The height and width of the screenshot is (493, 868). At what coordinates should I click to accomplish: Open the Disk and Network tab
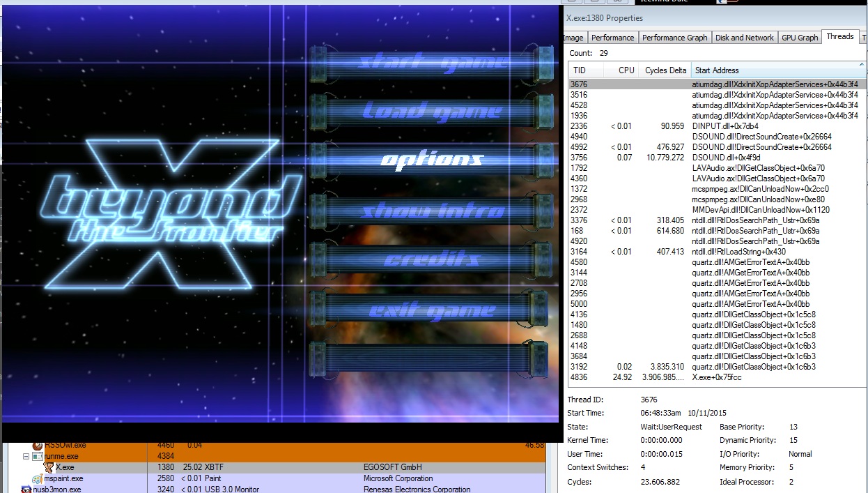pyautogui.click(x=745, y=38)
